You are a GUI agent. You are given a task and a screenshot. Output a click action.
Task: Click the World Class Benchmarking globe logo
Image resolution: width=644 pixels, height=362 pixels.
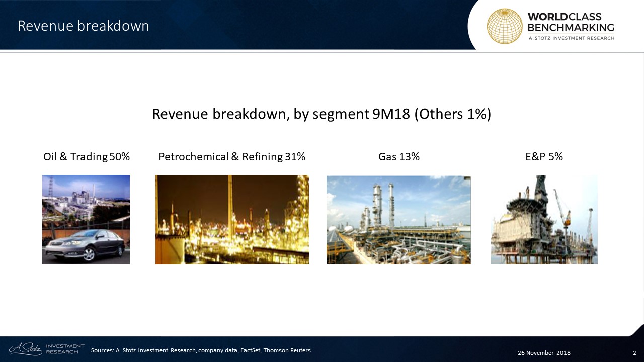tap(505, 26)
